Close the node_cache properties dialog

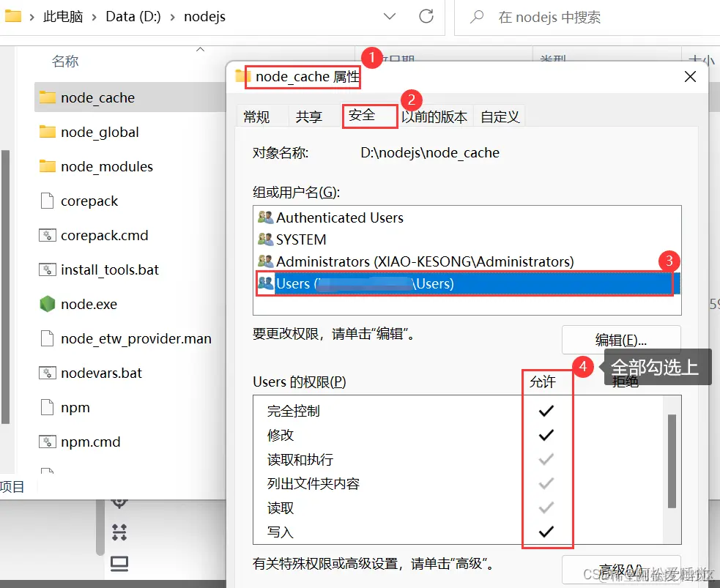[690, 76]
